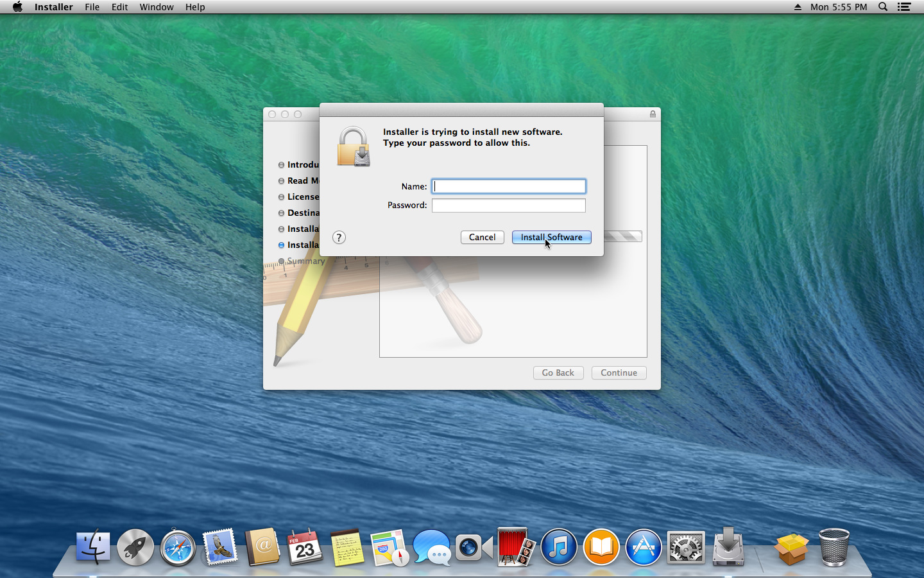Open the Window menu
The image size is (924, 578).
pos(157,7)
